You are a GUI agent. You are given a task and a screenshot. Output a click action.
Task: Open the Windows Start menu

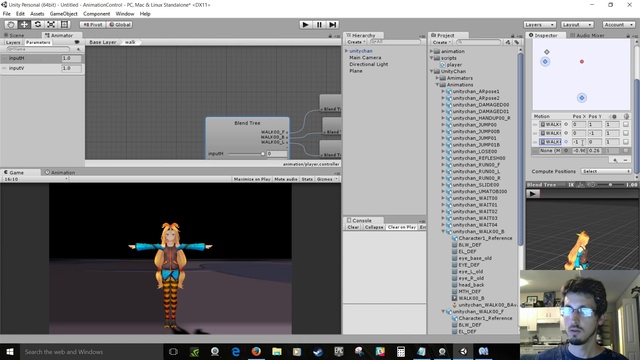tap(10, 351)
